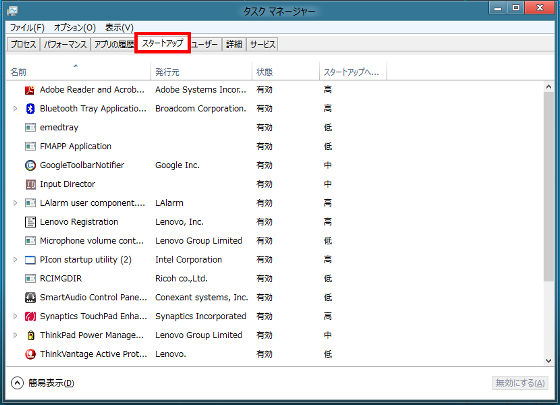
Task: Click publisher Google Inc.
Action: (177, 165)
